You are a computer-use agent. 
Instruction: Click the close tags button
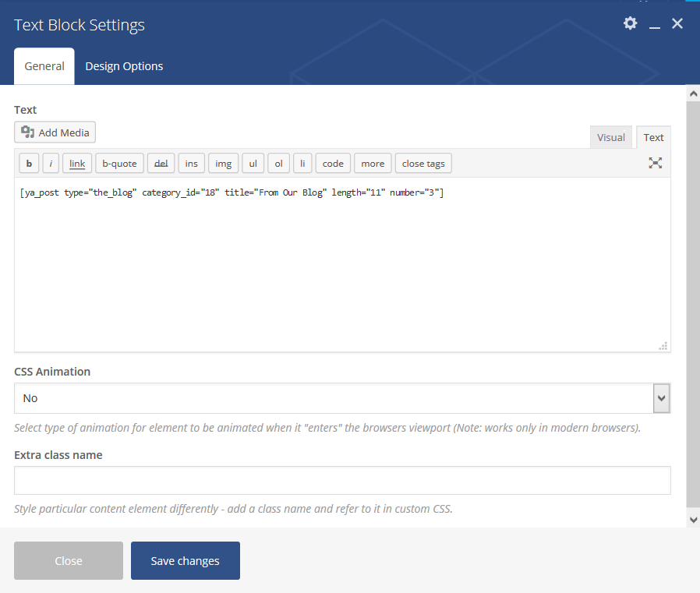423,164
